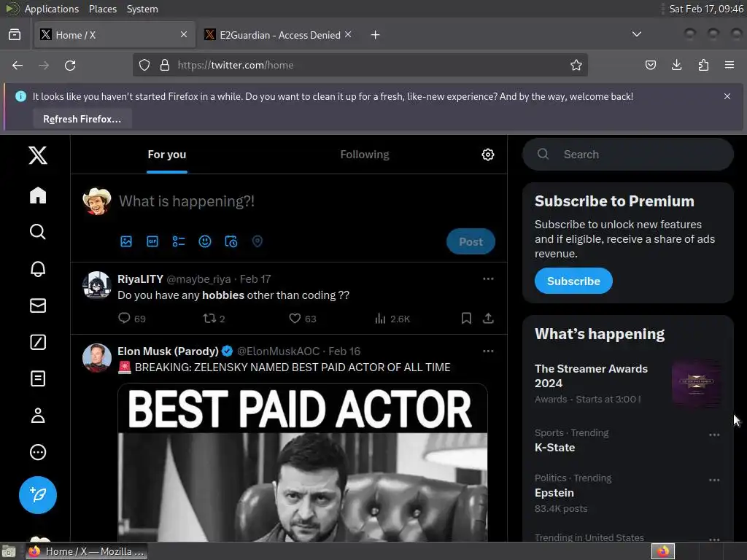Select the Home / X browser tab
Image resolution: width=747 pixels, height=560 pixels.
point(115,35)
